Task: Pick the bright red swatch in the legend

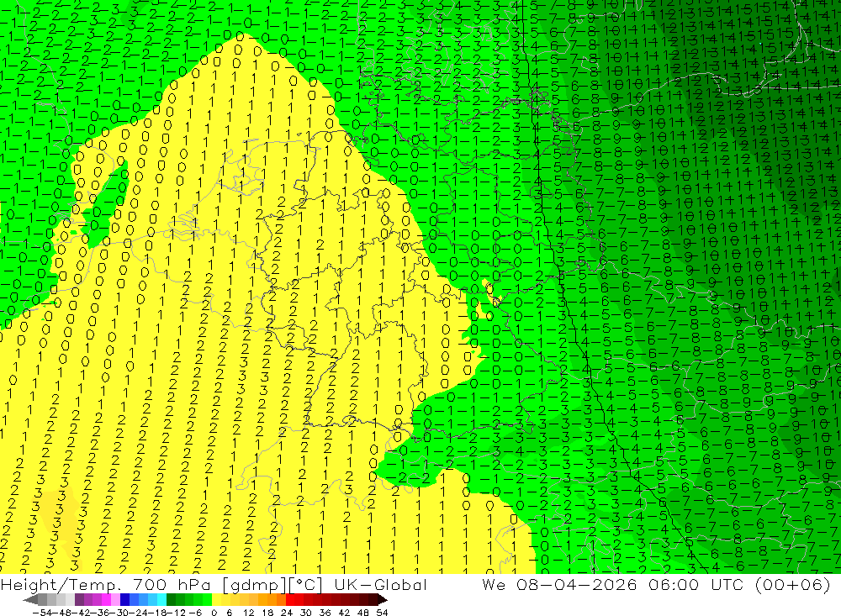Action: click(x=290, y=599)
